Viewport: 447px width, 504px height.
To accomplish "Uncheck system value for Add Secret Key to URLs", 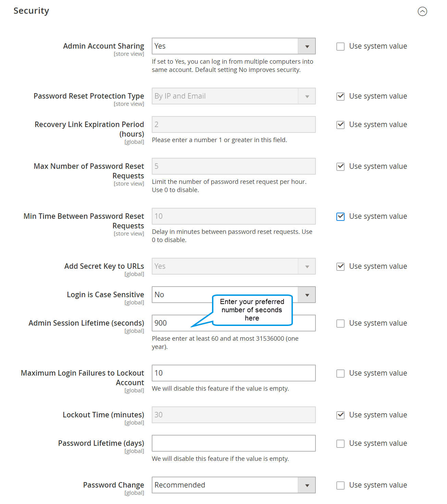I will (x=340, y=267).
